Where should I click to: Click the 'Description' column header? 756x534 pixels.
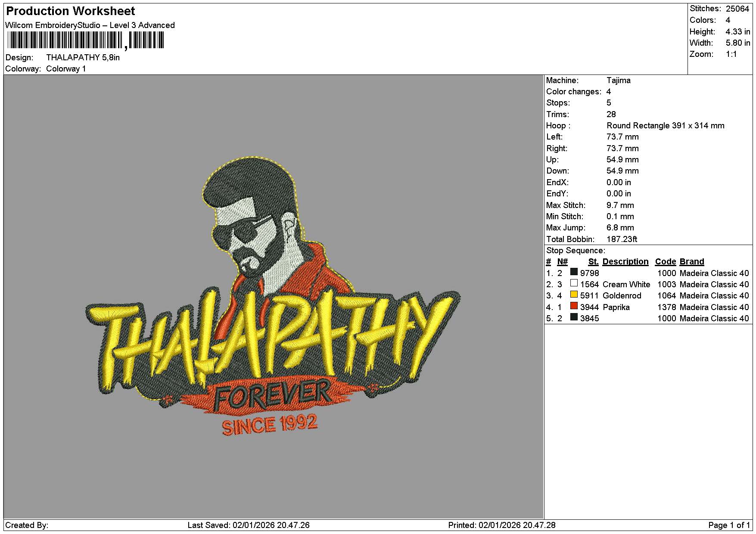(625, 262)
